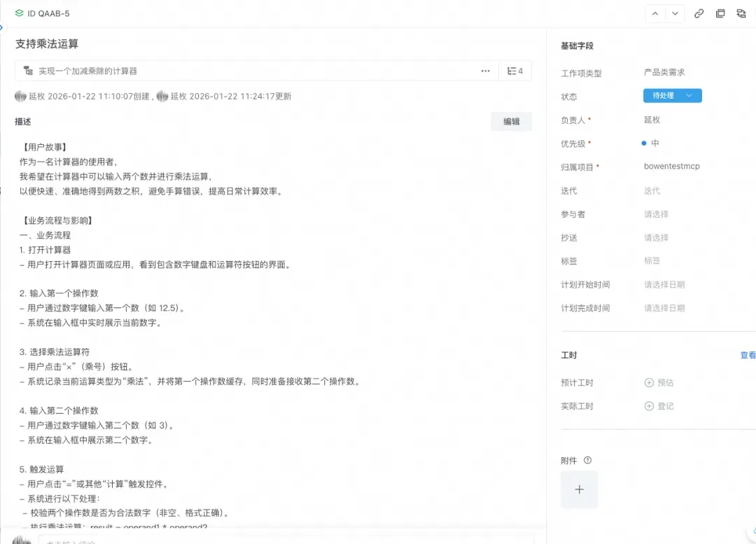Click the comment avatar at bottom left
The width and height of the screenshot is (756, 544).
point(21,540)
